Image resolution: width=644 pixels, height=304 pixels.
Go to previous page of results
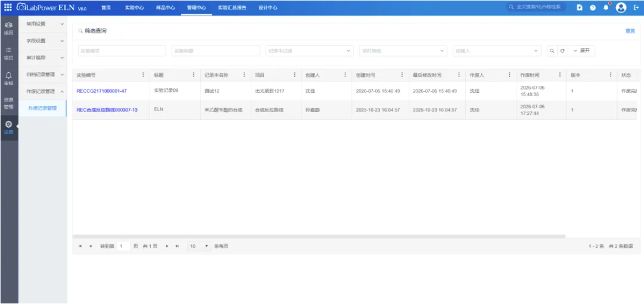coord(90,246)
